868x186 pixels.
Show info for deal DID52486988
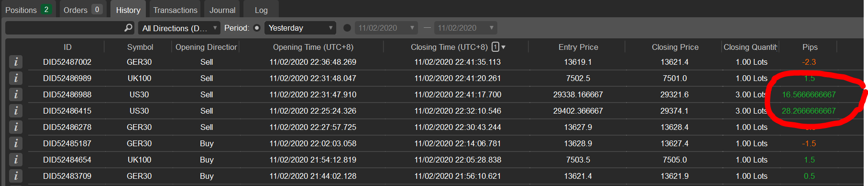tap(16, 94)
